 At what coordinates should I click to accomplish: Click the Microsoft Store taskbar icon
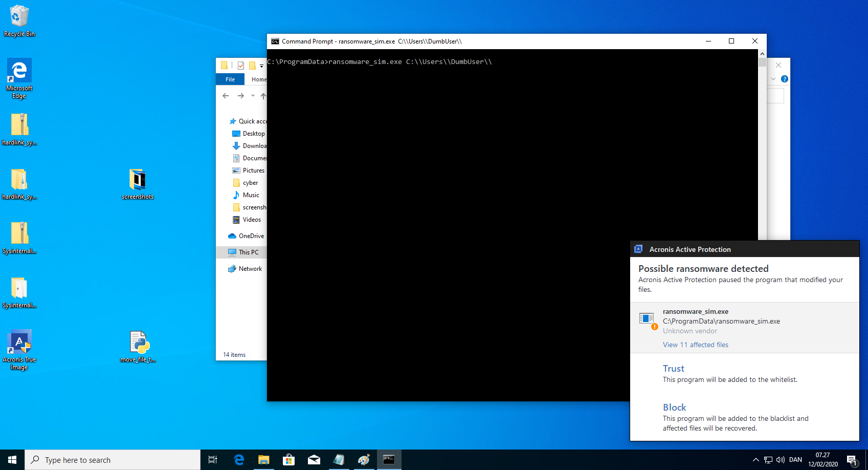tap(289, 460)
